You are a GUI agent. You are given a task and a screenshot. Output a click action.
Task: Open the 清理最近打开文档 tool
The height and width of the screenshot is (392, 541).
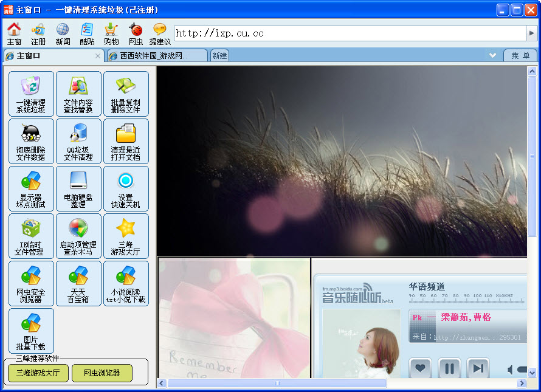point(126,141)
